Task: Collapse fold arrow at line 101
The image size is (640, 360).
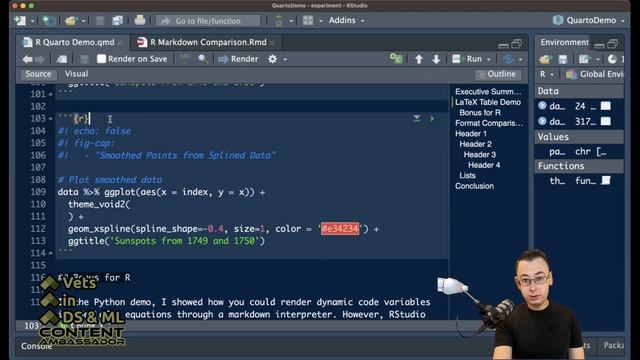Action: (x=51, y=94)
